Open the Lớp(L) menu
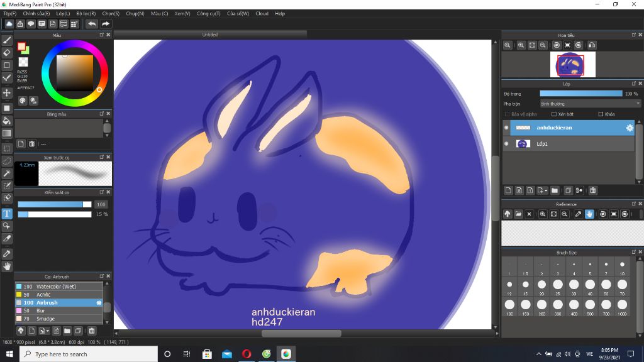Image resolution: width=644 pixels, height=362 pixels. tap(63, 14)
